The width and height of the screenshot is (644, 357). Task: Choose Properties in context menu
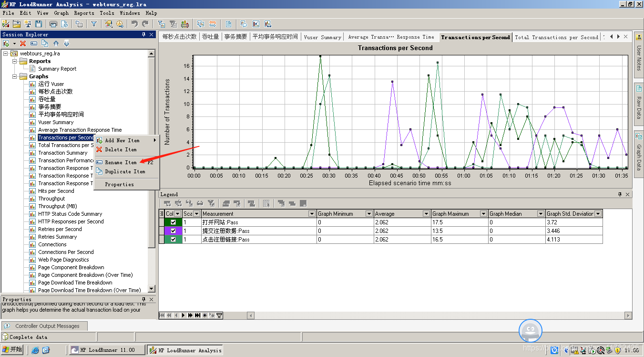coord(126,184)
